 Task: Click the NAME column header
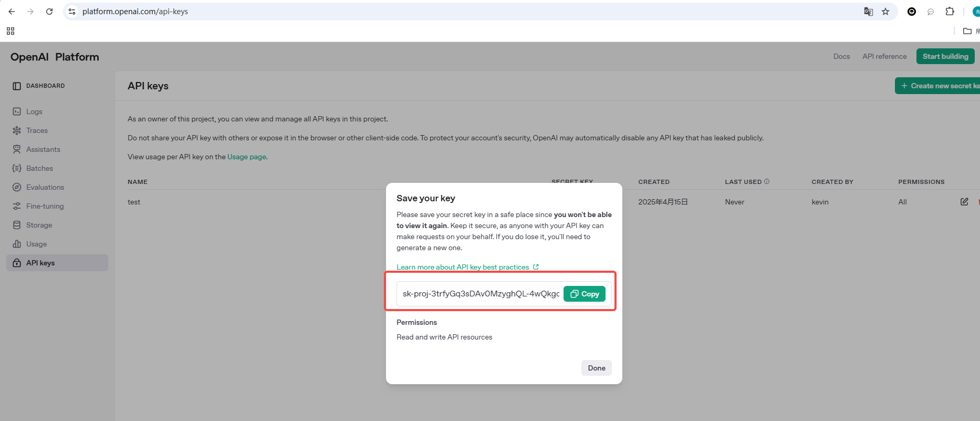138,182
